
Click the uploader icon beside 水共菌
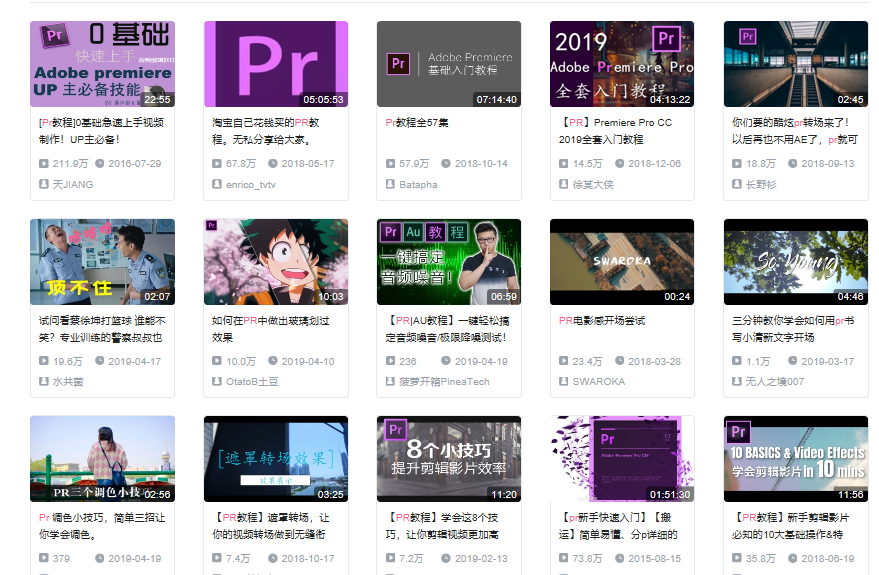(x=44, y=381)
